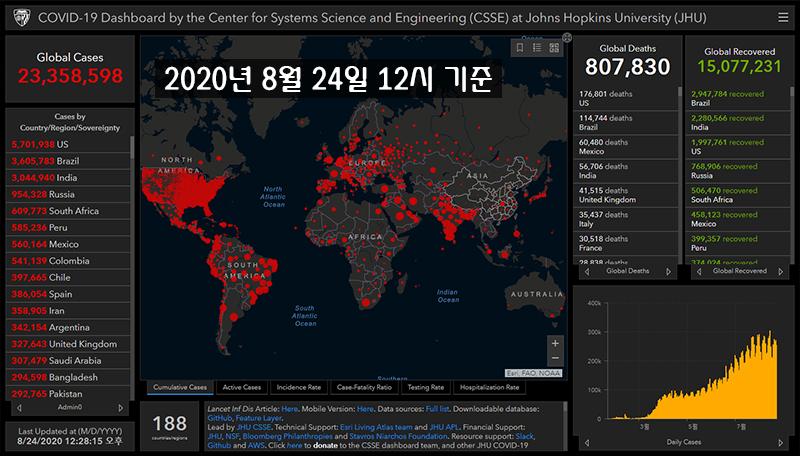This screenshot has width=800, height=456.
Task: Select the 954,328 Russia cases row
Action: [x=68, y=194]
